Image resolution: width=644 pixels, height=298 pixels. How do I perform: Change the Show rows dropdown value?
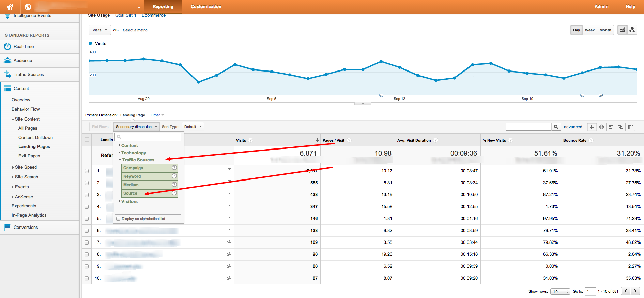click(560, 292)
